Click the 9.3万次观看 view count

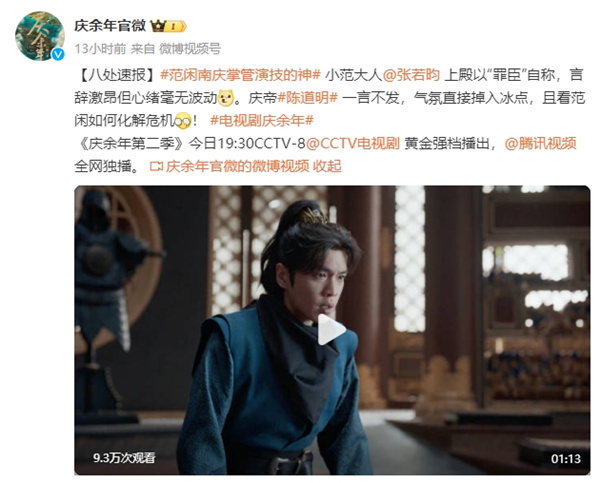(x=124, y=458)
